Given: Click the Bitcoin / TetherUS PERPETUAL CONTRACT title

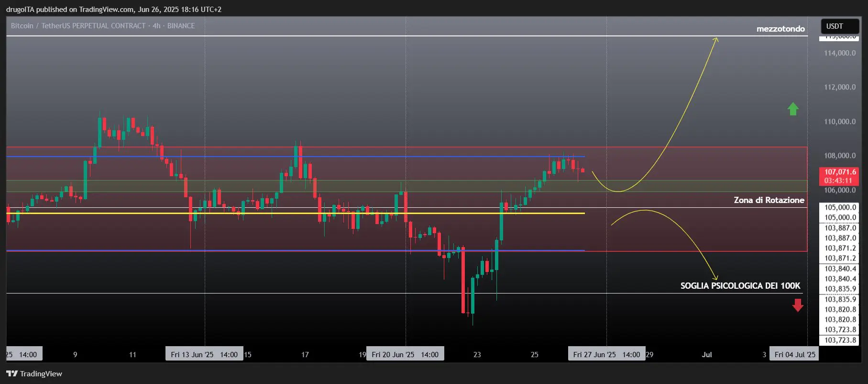Looking at the screenshot, I should pos(103,26).
